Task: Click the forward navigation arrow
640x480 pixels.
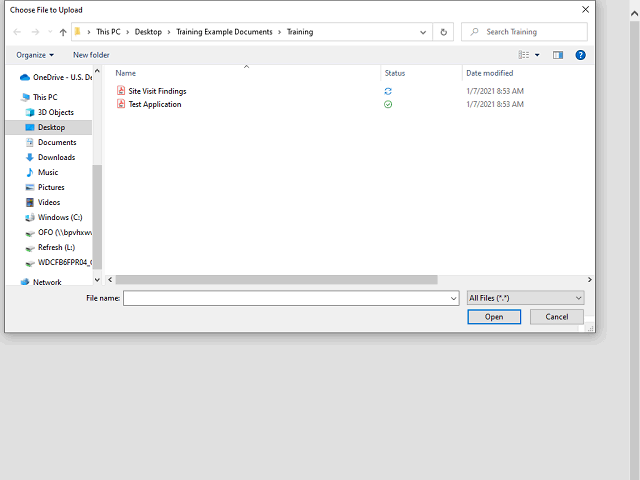Action: click(x=36, y=32)
